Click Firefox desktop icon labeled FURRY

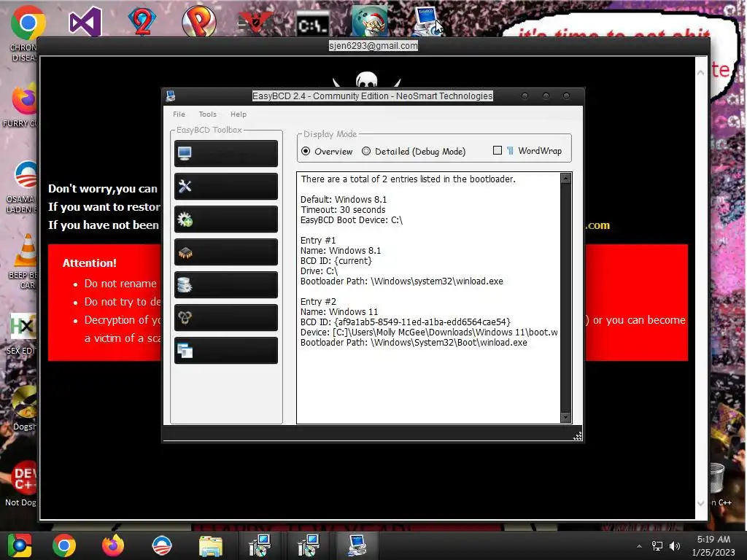(24, 99)
